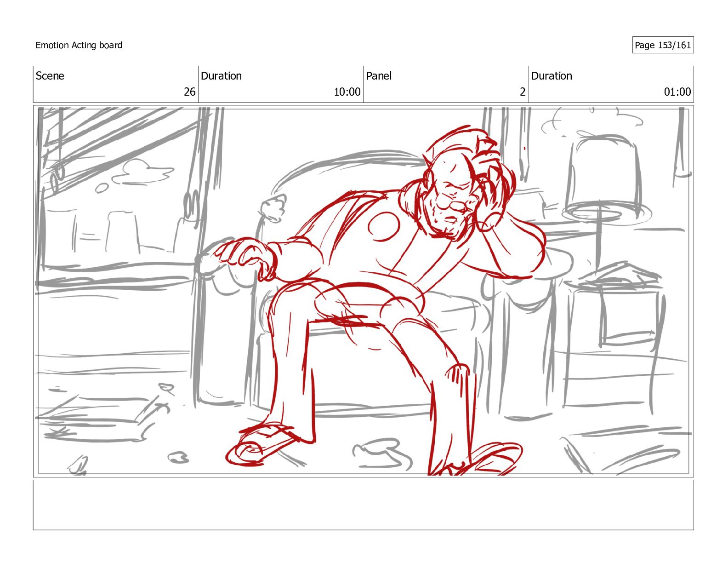This screenshot has width=728, height=563.
Task: Click the 'Page 153/161' page indicator box
Action: [663, 45]
